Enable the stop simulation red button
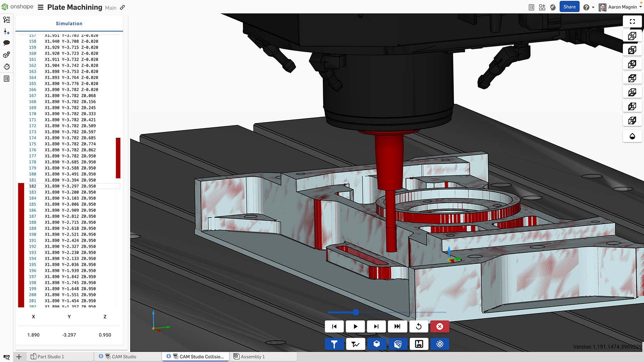644x362 pixels. tap(440, 327)
